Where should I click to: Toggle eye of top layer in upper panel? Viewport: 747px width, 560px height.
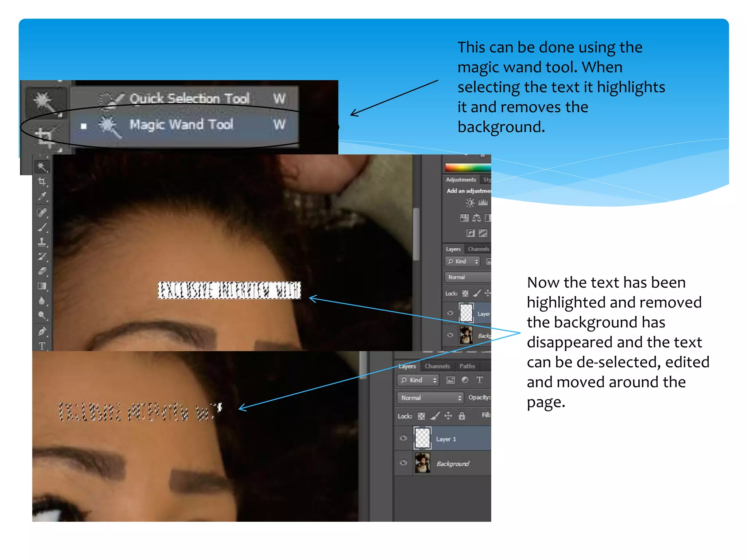[x=450, y=313]
